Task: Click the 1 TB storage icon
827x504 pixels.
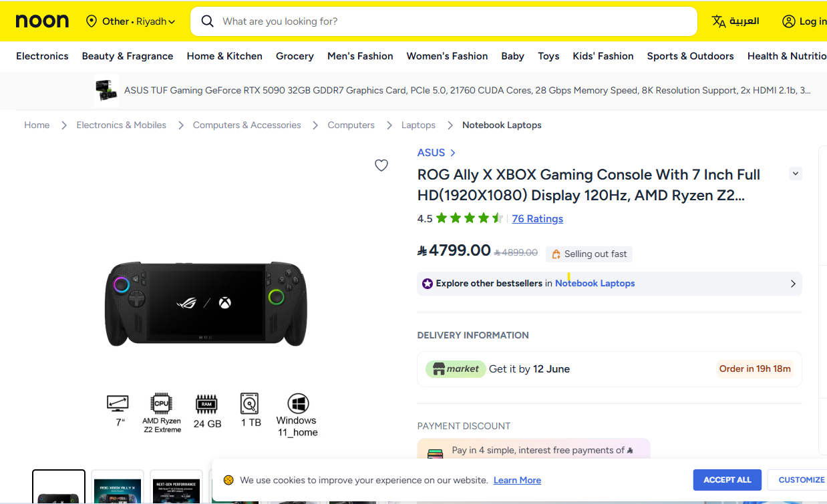Action: point(250,404)
